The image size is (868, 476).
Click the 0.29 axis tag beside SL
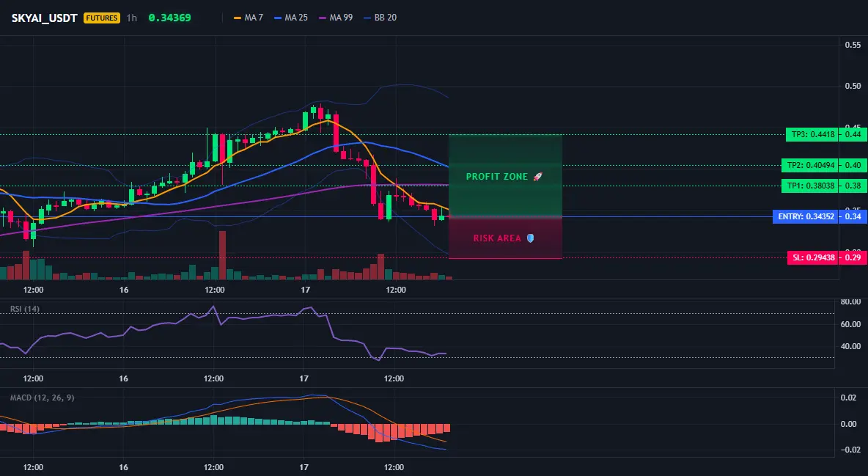pos(853,257)
